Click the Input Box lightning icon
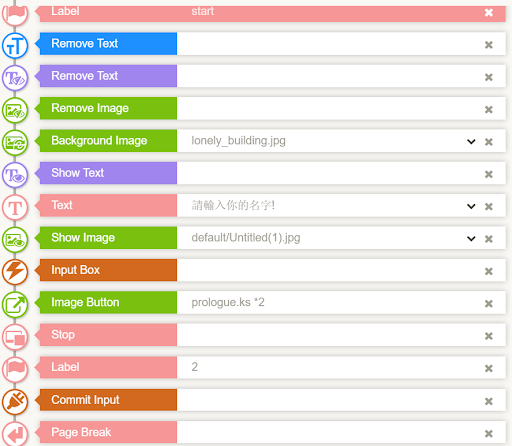Viewport: 512px width, 446px height. pyautogui.click(x=15, y=272)
